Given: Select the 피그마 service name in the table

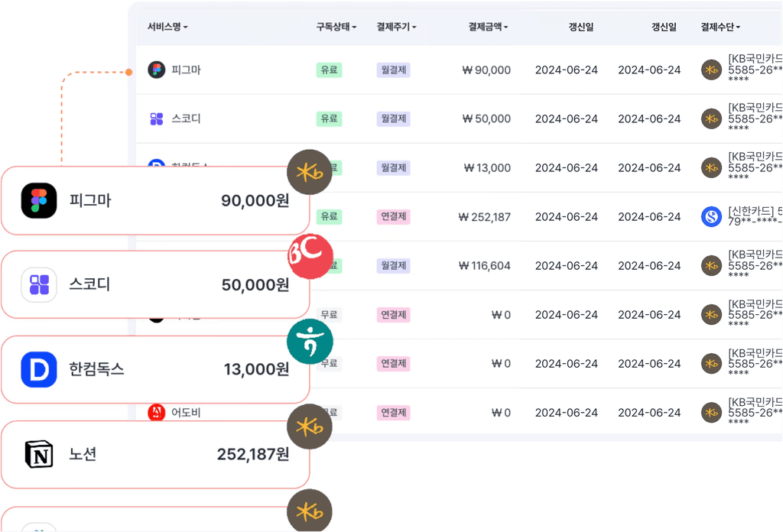Looking at the screenshot, I should pyautogui.click(x=187, y=70).
